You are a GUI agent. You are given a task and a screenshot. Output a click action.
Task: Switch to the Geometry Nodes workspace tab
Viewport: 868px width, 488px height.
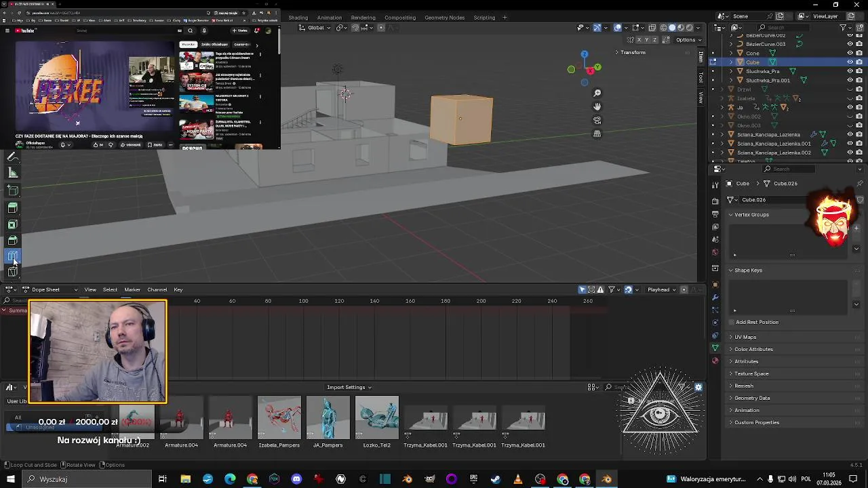444,18
